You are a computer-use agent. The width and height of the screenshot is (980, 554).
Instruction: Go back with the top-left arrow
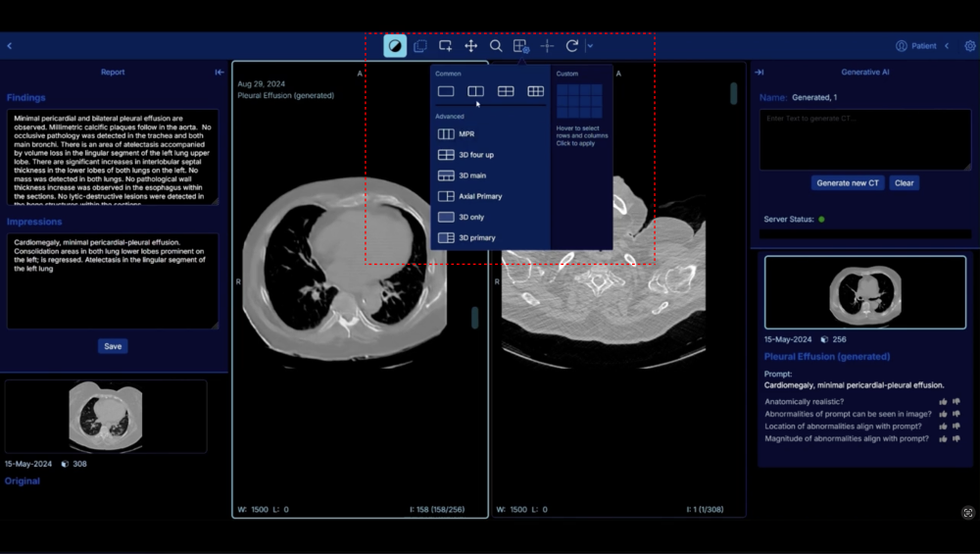[x=10, y=46]
